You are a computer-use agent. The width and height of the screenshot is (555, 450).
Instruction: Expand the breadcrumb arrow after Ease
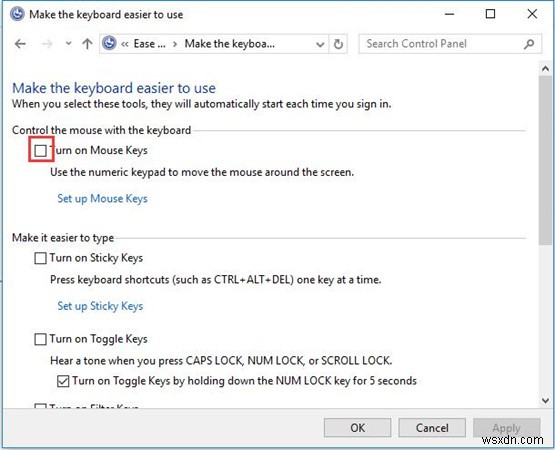tap(175, 44)
